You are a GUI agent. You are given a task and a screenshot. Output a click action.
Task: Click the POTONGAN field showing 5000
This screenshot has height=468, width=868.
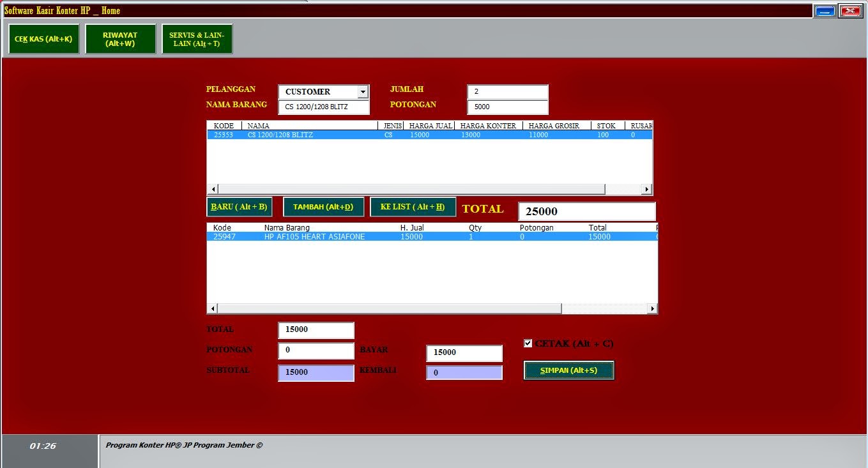507,107
